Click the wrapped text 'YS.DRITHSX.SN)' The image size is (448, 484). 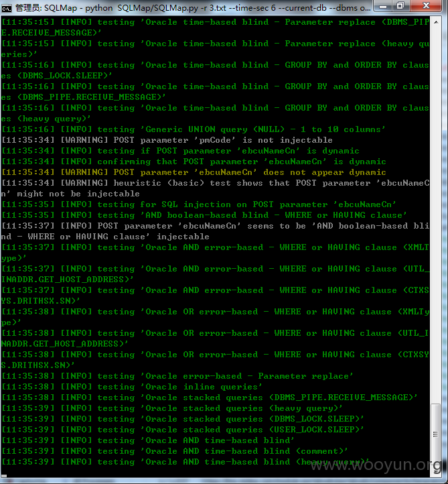tap(40, 301)
